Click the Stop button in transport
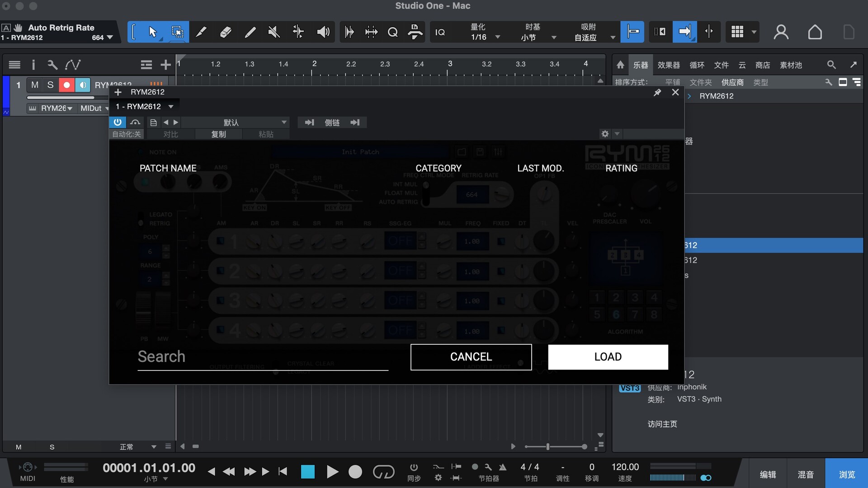 coord(308,472)
